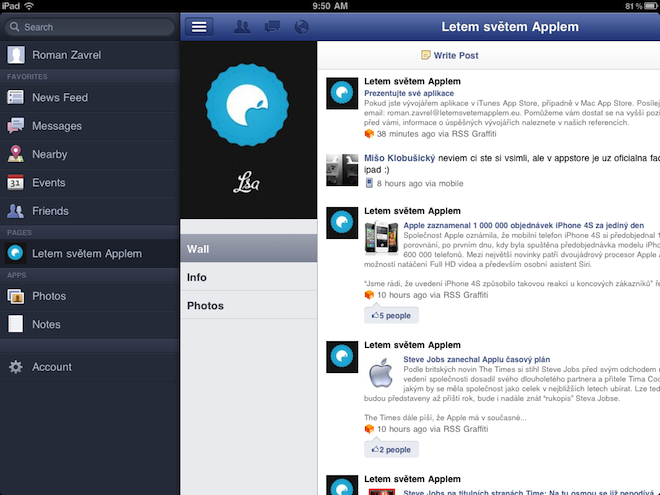Select the Photos tab under Wall
Viewport: 660px width, 495px height.
point(248,305)
